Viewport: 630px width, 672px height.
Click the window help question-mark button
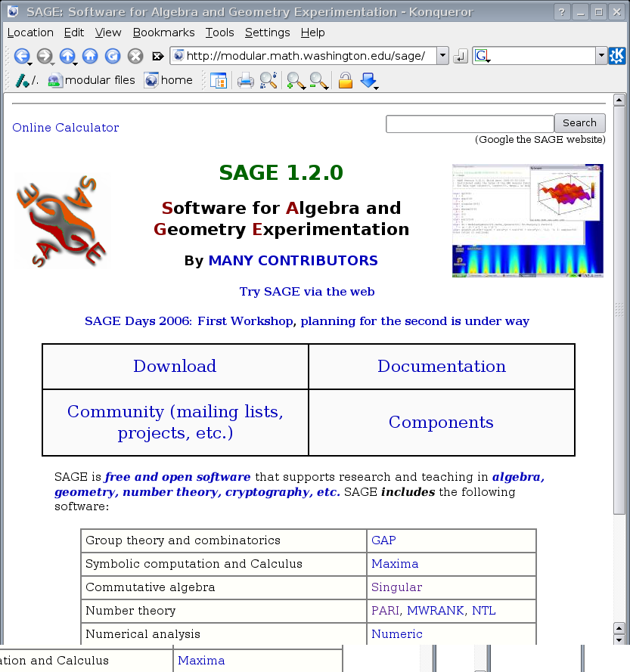point(561,12)
